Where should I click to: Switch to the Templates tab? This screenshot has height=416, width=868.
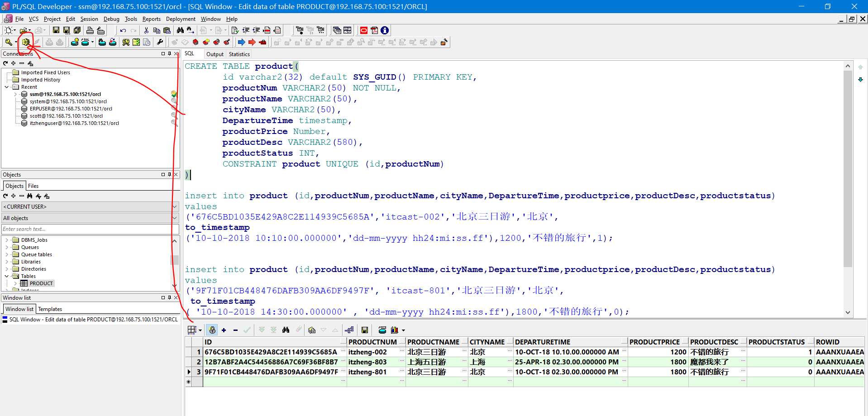click(x=50, y=309)
